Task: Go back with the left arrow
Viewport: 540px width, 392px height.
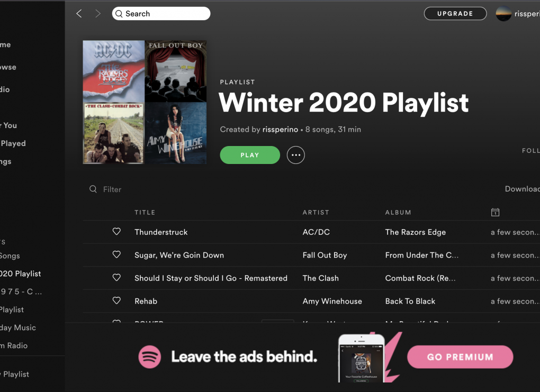Action: (79, 13)
